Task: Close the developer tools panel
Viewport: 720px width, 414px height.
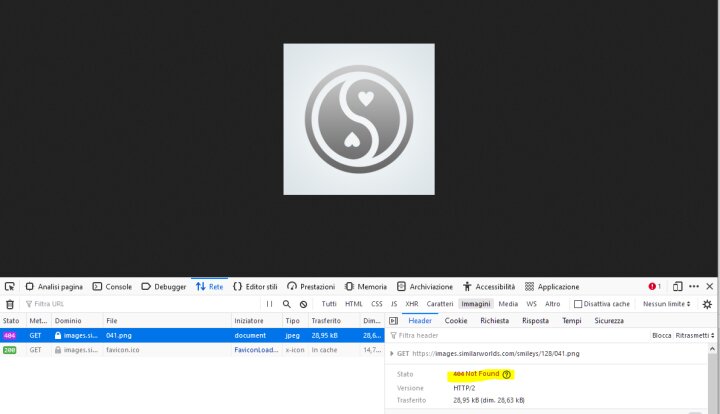Action: 709,286
